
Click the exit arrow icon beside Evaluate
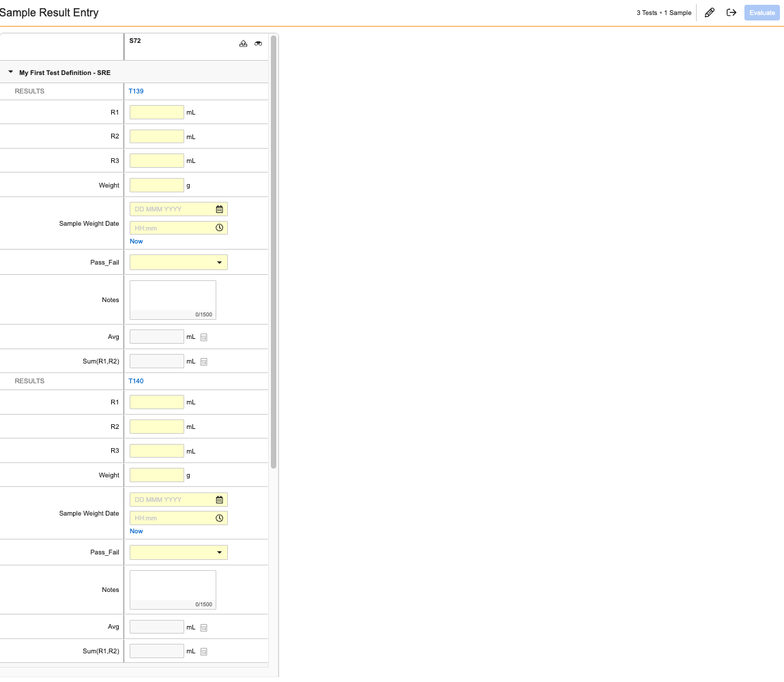[x=731, y=12]
